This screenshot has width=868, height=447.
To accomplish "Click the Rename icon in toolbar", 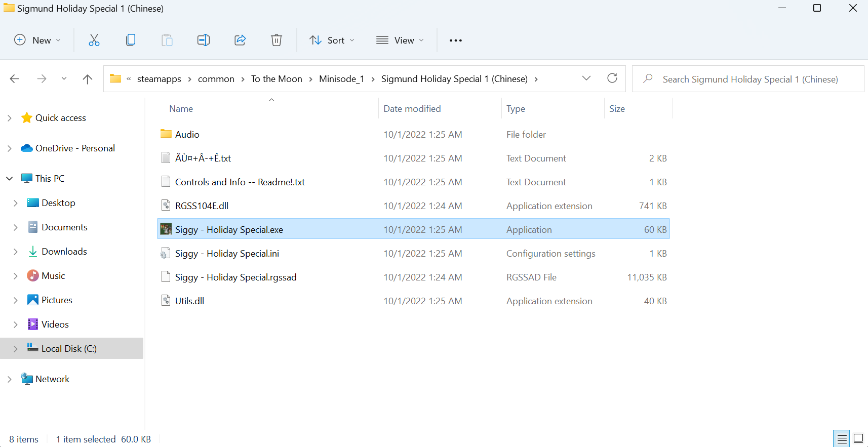I will coord(204,40).
